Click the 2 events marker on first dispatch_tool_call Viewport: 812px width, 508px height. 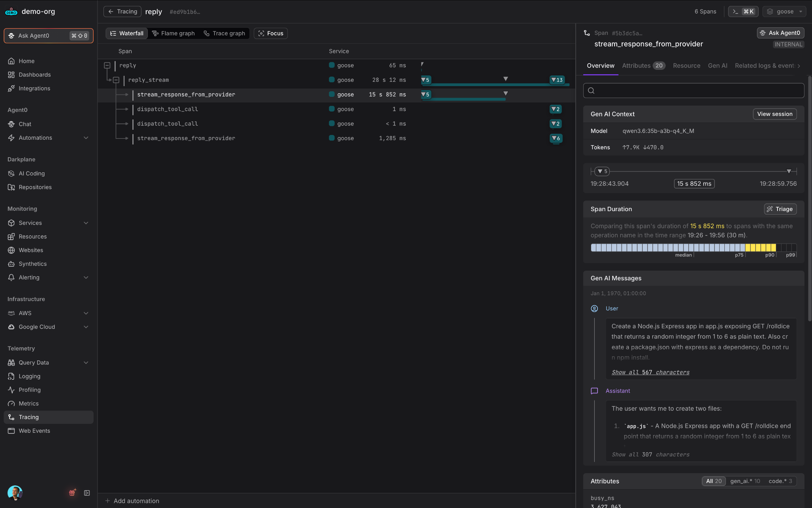555,109
